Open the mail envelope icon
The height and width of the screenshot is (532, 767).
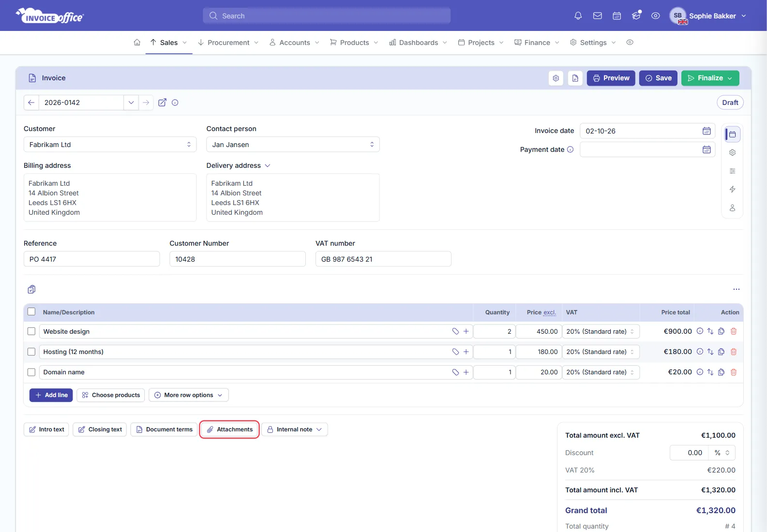[597, 16]
